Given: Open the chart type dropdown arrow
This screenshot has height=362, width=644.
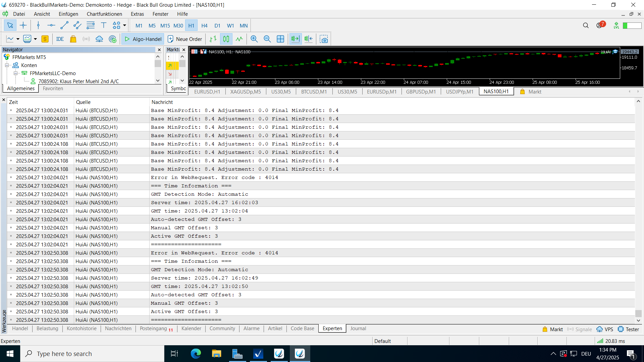Looking at the screenshot, I should [x=18, y=39].
